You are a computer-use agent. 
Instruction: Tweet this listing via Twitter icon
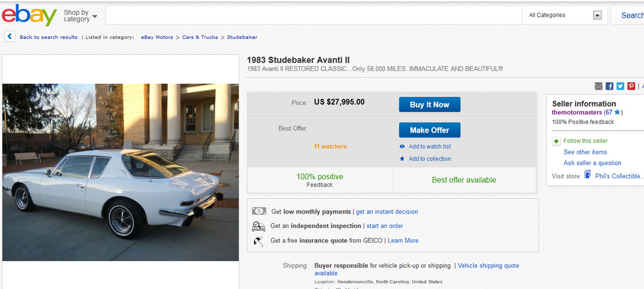pyautogui.click(x=620, y=86)
